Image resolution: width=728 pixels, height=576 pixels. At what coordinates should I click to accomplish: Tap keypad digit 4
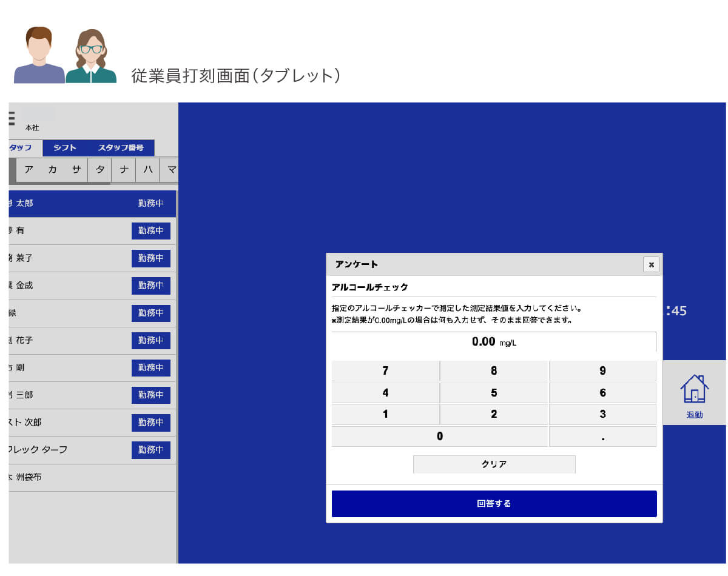point(385,393)
